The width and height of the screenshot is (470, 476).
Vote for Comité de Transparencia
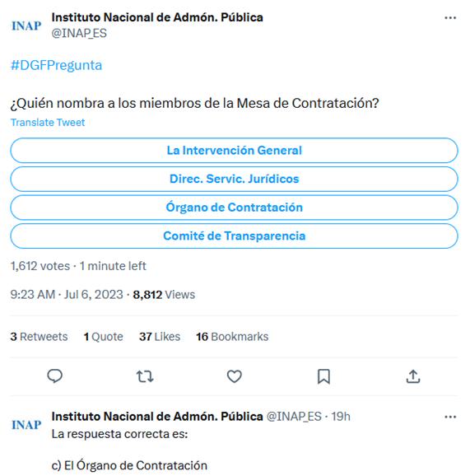[x=234, y=236]
